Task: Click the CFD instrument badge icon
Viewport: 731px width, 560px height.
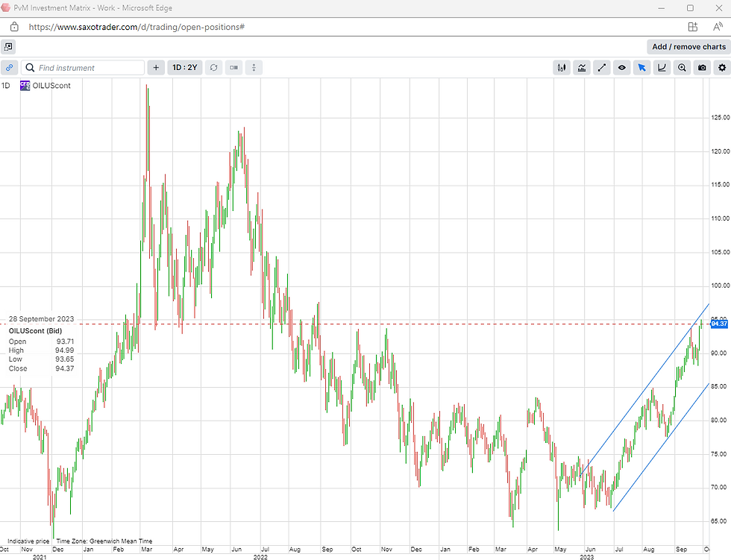Action: (x=25, y=86)
